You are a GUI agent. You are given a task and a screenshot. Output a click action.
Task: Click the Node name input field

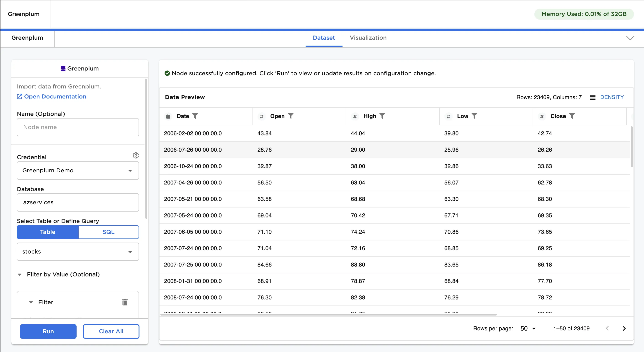77,127
